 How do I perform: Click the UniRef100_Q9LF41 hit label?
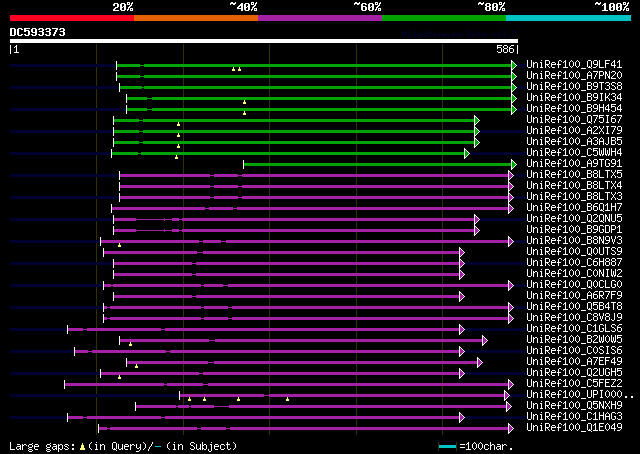(x=574, y=65)
